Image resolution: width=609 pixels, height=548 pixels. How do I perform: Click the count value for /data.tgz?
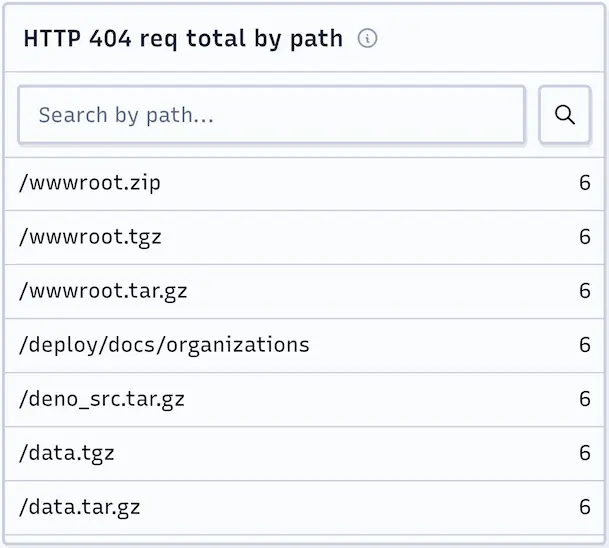585,453
